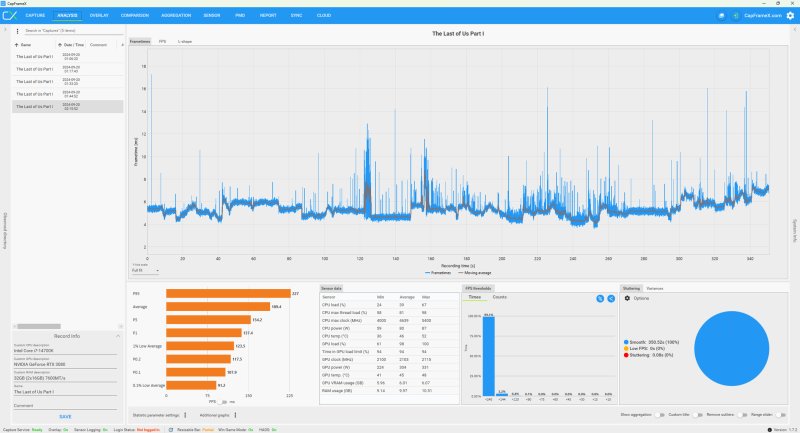Click blue Smooth legend dot
Viewport: 800px width, 433px height.
626,342
